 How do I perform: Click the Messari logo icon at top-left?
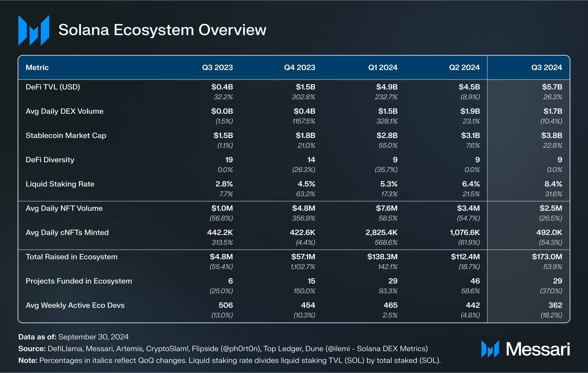coord(33,30)
